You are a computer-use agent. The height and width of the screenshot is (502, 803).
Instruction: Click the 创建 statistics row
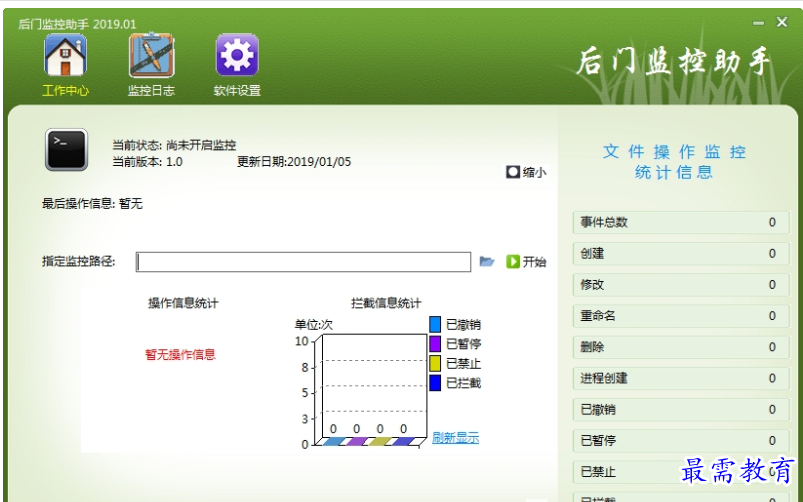click(681, 254)
